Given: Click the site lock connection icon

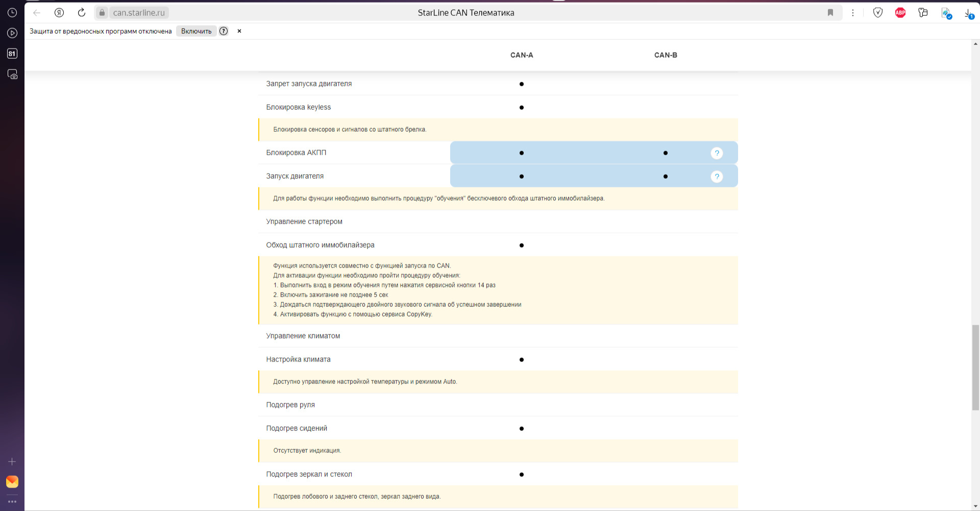Looking at the screenshot, I should 102,13.
